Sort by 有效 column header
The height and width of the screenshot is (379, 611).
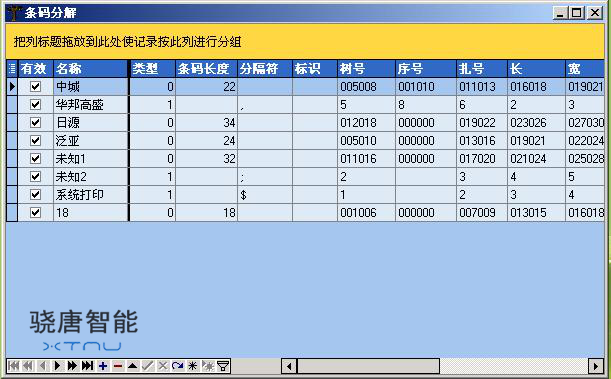coord(35,69)
